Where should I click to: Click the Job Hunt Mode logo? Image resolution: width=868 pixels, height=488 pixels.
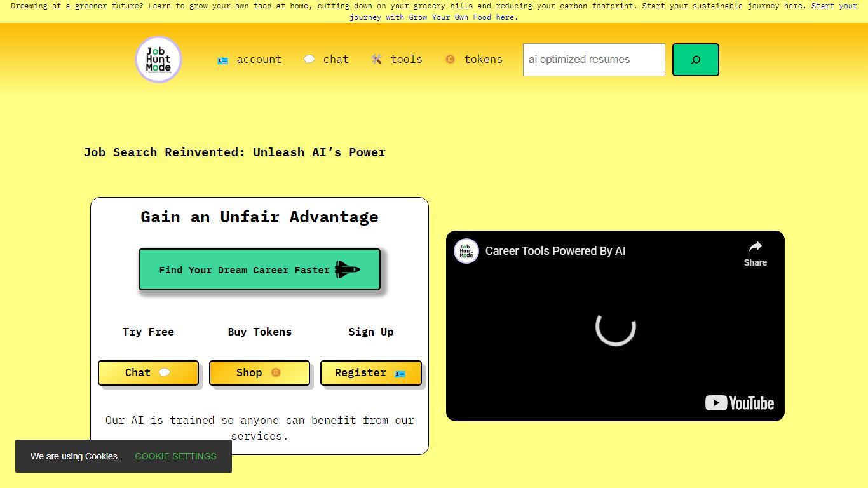click(159, 59)
